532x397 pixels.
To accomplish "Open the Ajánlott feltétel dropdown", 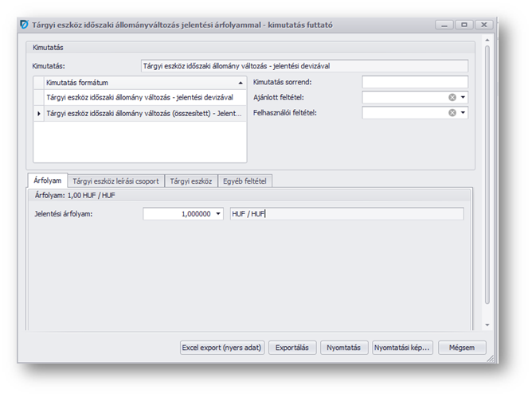I will [463, 97].
